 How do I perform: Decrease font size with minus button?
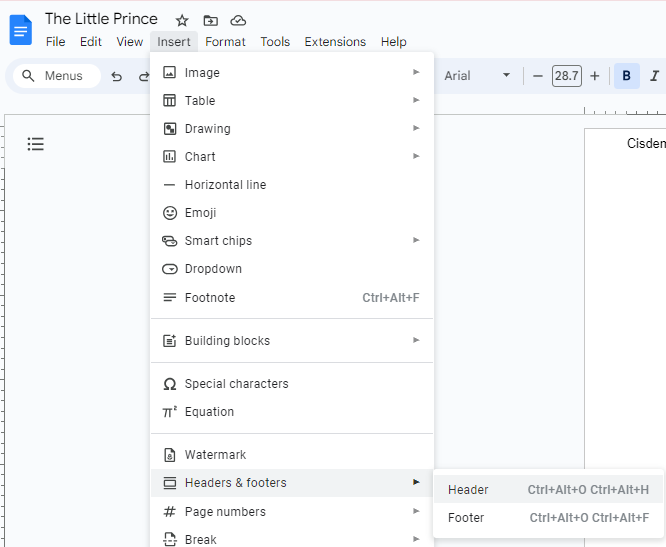coord(538,76)
